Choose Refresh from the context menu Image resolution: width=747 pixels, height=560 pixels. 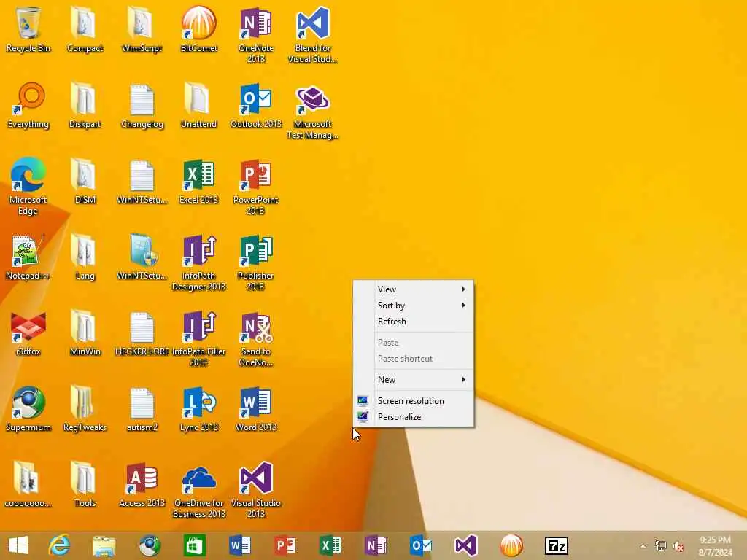coord(413,322)
